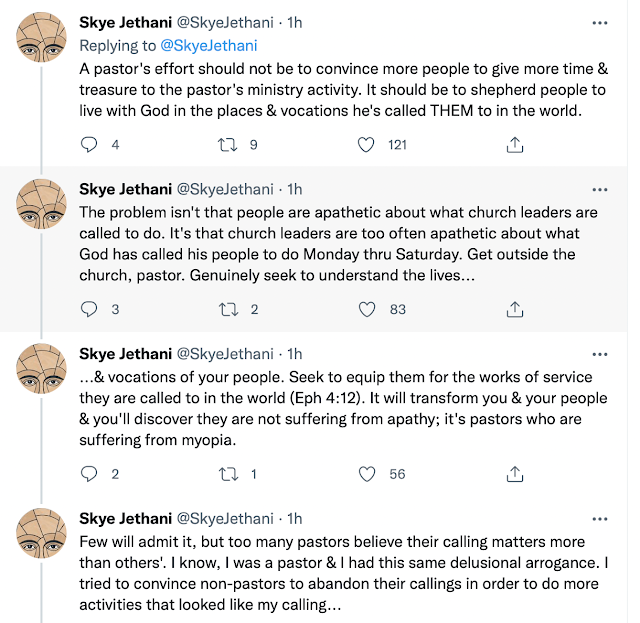
Task: Reply to the tweet with 4 replies
Action: pos(89,145)
